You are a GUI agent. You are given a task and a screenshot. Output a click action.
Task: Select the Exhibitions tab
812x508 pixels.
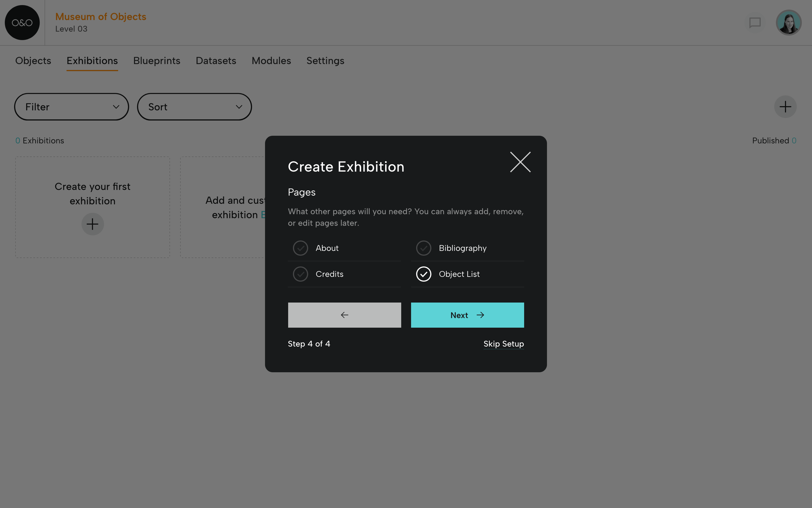click(x=92, y=61)
